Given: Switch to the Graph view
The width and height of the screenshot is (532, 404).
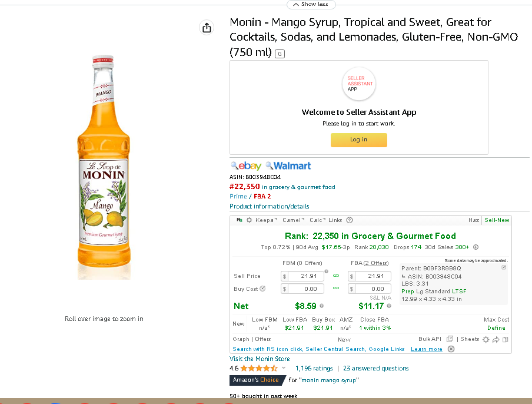Looking at the screenshot, I should coord(241,339).
